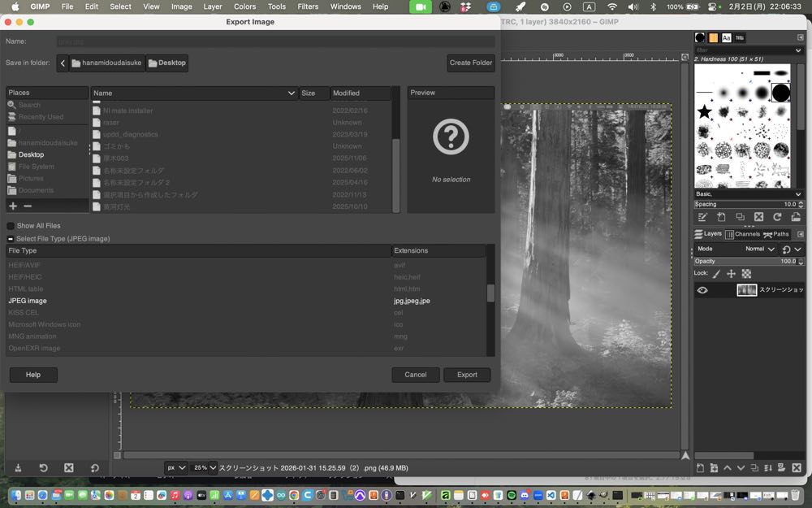Open the Layers tab configuration menu

tap(800, 234)
